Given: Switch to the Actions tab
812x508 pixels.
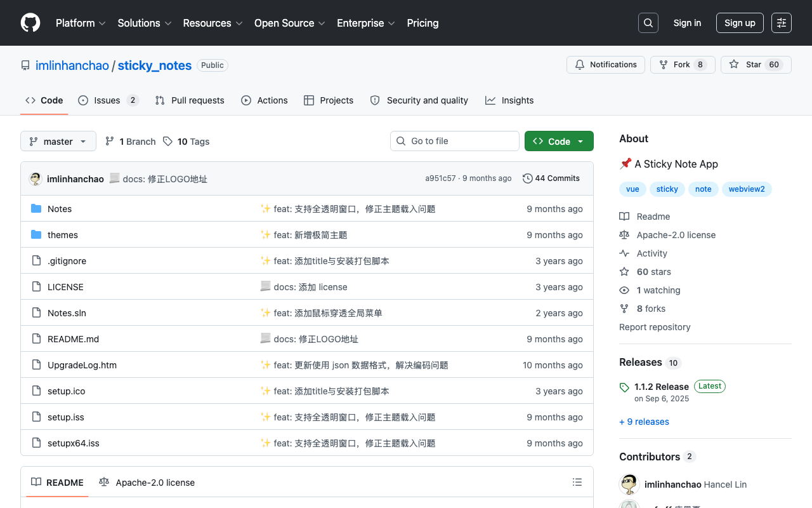Looking at the screenshot, I should (x=265, y=100).
